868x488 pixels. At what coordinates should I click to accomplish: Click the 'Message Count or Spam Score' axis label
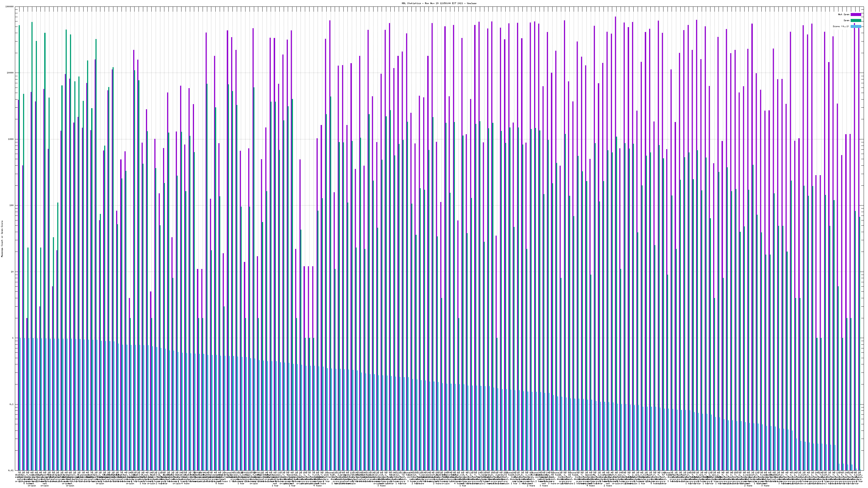point(2,239)
